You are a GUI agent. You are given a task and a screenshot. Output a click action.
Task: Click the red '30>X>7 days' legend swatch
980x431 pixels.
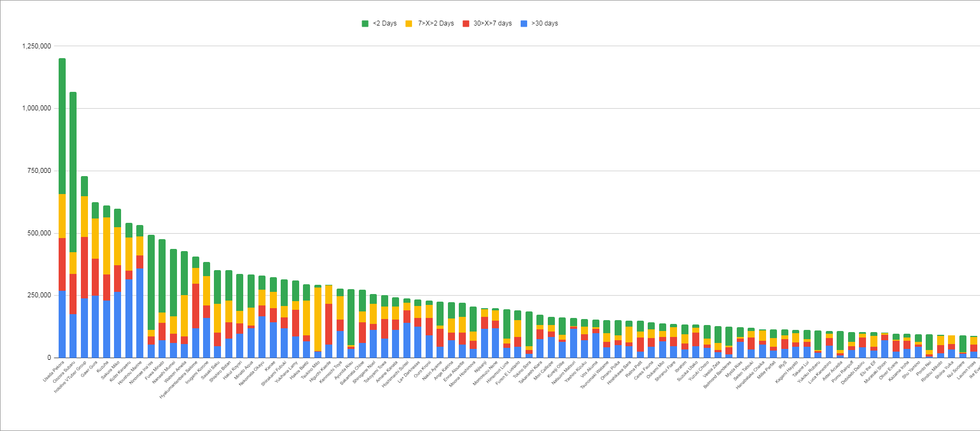pyautogui.click(x=466, y=23)
